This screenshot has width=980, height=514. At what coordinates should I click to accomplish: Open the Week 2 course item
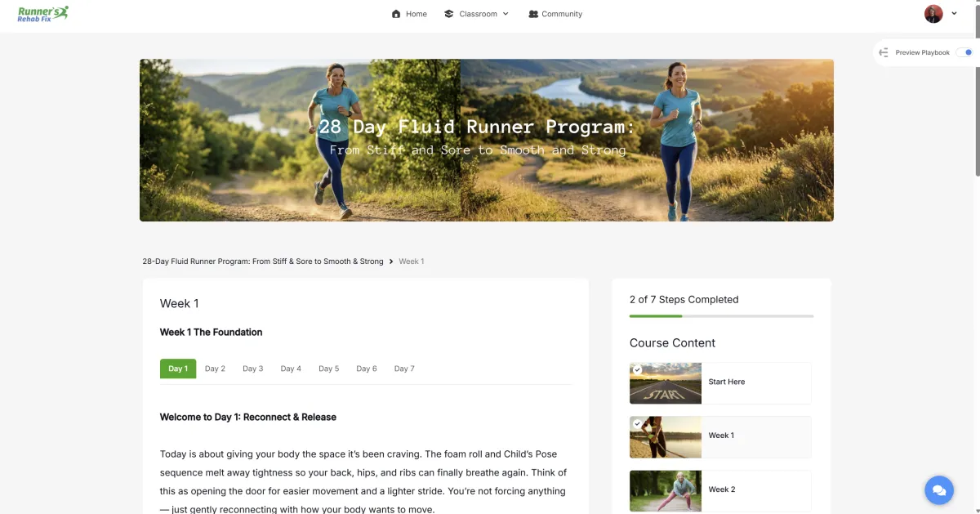click(720, 490)
